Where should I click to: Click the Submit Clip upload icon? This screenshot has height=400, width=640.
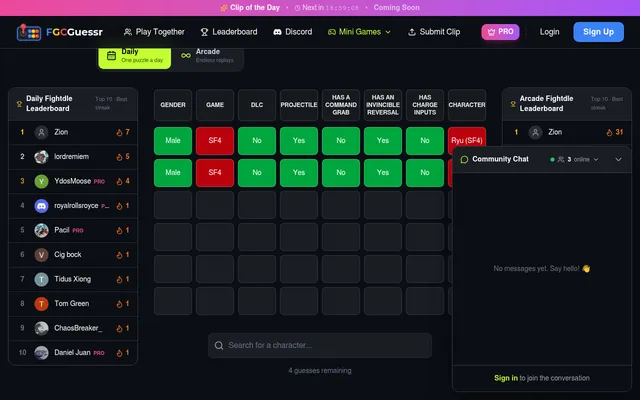tap(412, 32)
